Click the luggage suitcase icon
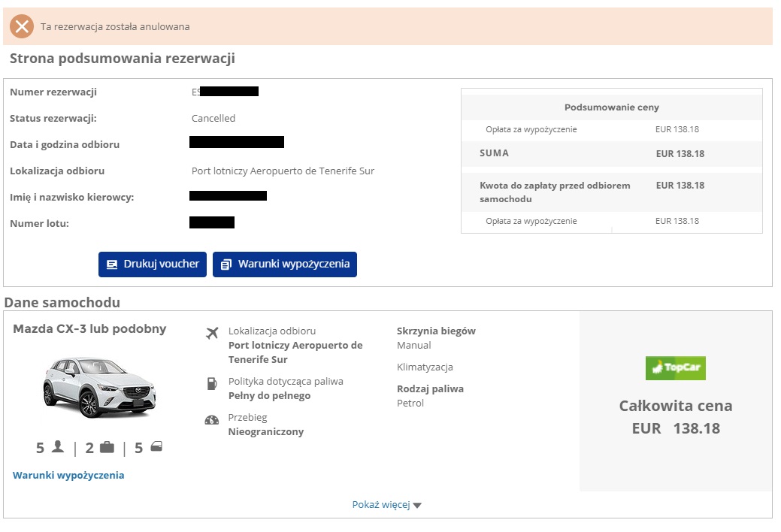This screenshot has height=532, width=781. pos(107,447)
